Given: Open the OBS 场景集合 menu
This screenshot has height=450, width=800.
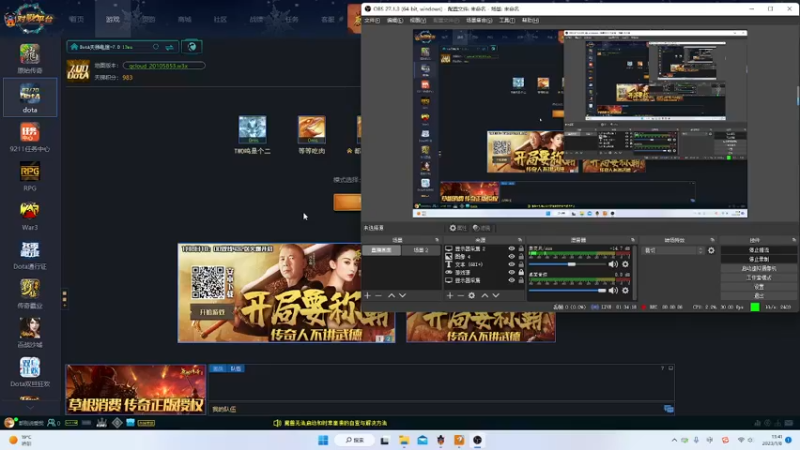Looking at the screenshot, I should pyautogui.click(x=479, y=20).
